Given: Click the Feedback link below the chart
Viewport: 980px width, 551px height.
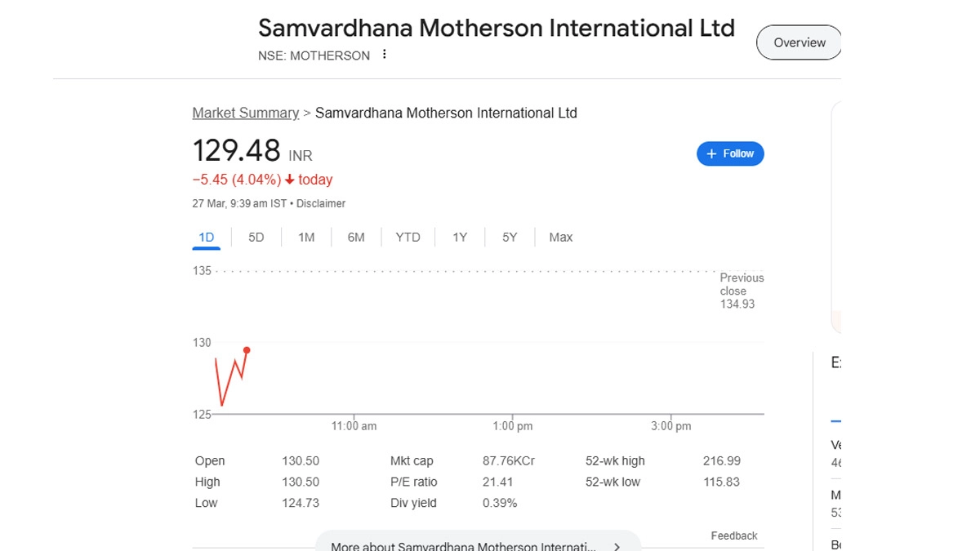Looking at the screenshot, I should point(734,535).
